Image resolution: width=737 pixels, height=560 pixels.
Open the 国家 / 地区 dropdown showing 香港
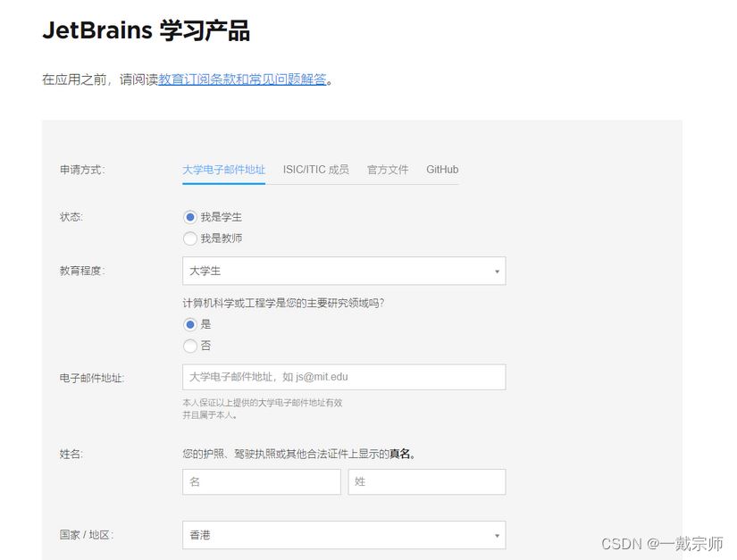coord(344,535)
